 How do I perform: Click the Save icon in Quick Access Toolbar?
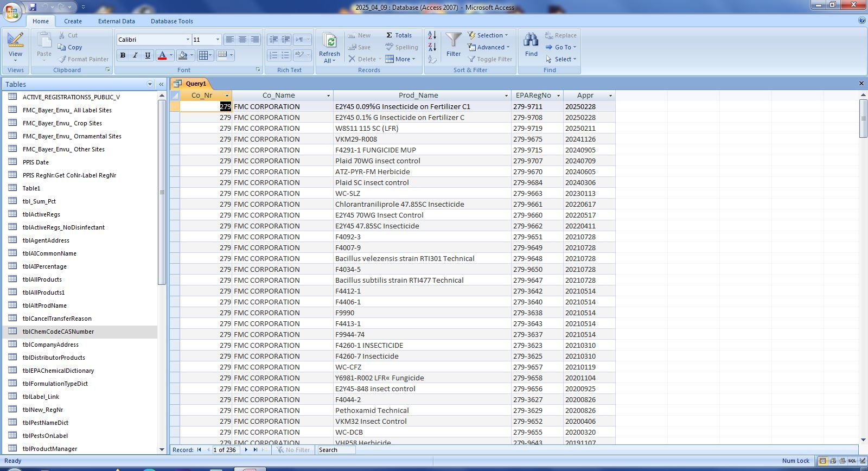tap(33, 7)
